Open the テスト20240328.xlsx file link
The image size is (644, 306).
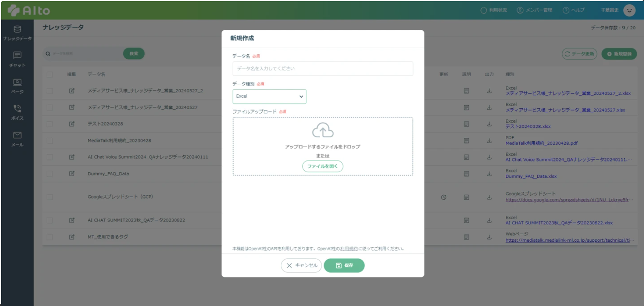tap(528, 127)
